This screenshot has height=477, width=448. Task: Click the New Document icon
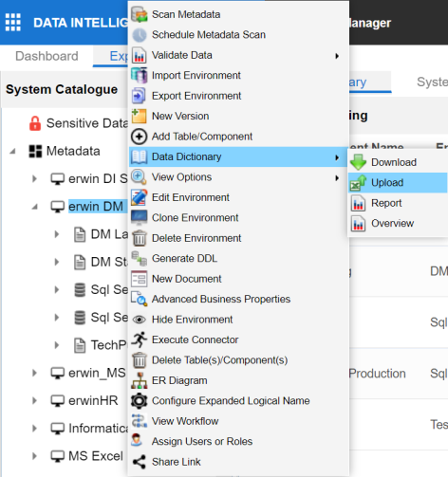pyautogui.click(x=140, y=279)
